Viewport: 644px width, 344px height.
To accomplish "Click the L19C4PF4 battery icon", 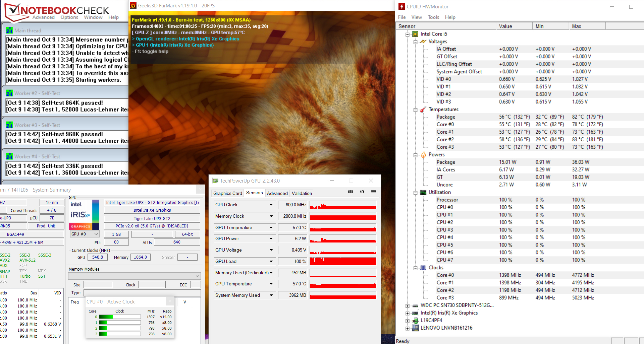I will tap(415, 320).
